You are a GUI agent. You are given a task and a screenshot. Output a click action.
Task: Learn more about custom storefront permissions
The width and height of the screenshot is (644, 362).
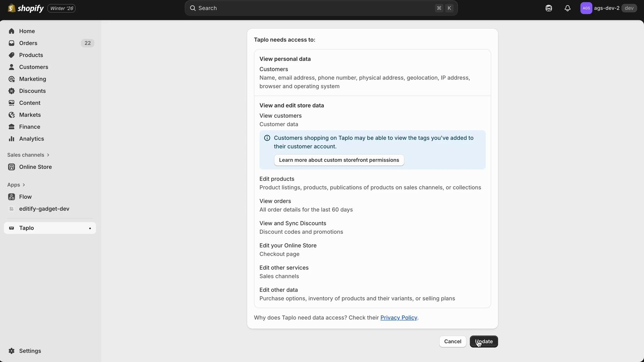(x=339, y=160)
